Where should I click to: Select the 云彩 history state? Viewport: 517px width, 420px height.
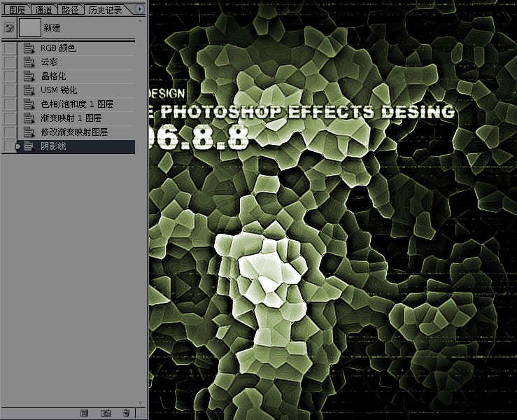[76, 62]
